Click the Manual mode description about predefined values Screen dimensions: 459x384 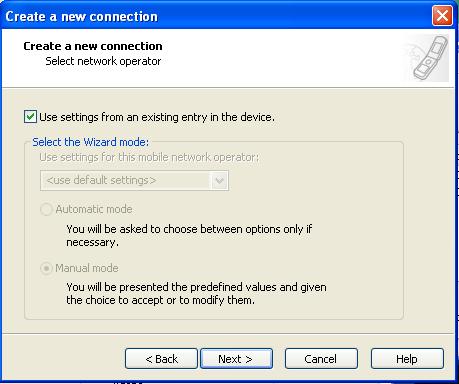(x=196, y=293)
